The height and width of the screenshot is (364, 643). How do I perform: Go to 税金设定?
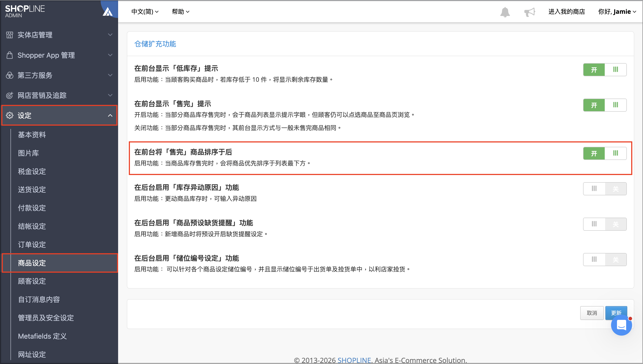[x=32, y=171]
